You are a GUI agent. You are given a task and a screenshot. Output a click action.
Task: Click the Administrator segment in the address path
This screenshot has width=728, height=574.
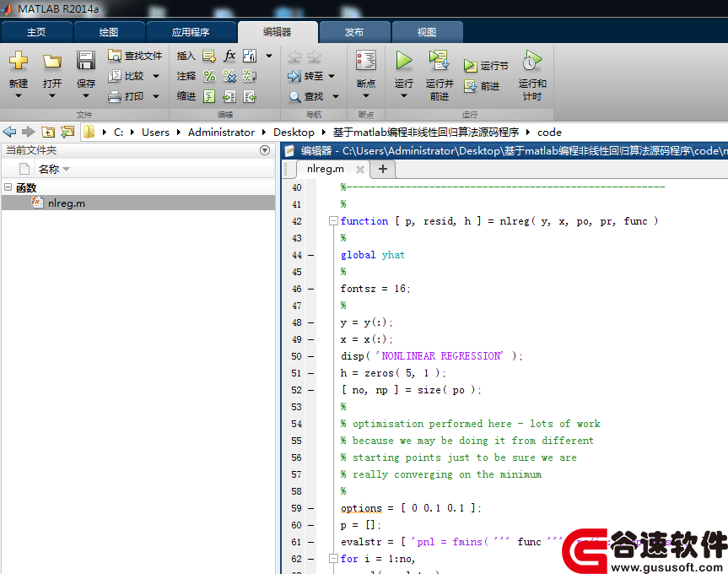pyautogui.click(x=222, y=133)
